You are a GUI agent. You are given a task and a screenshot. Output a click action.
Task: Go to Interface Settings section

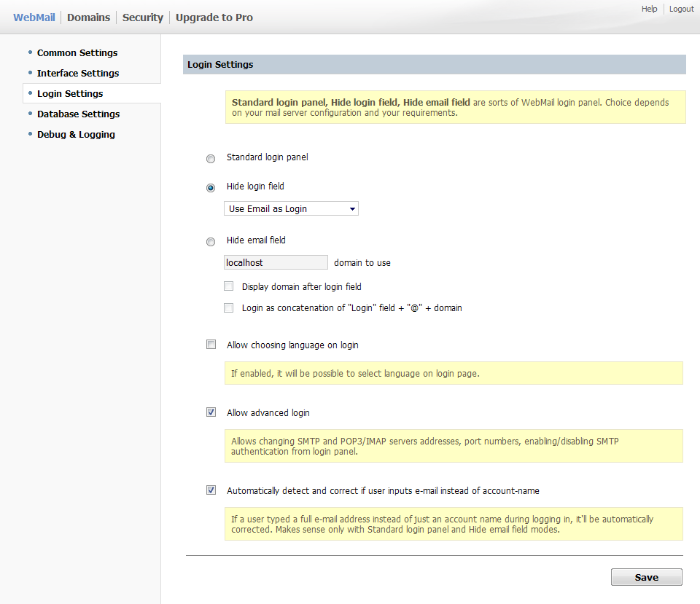click(x=78, y=73)
